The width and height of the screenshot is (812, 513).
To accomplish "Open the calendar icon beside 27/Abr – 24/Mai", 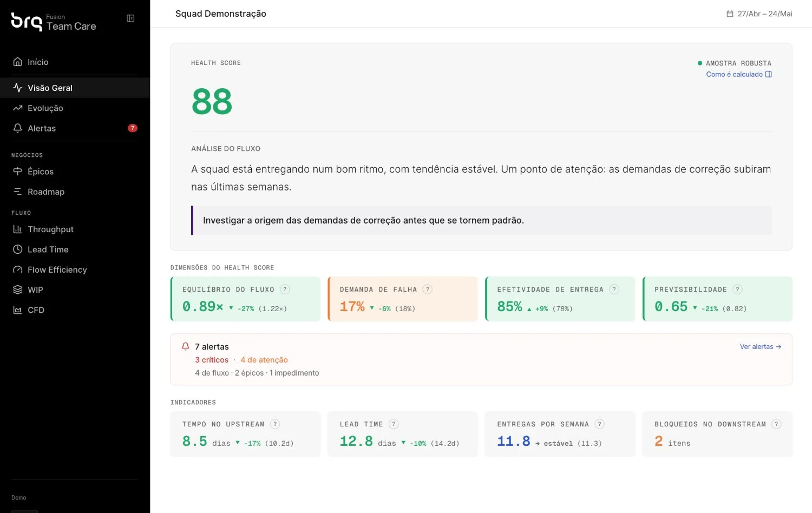I will (730, 14).
